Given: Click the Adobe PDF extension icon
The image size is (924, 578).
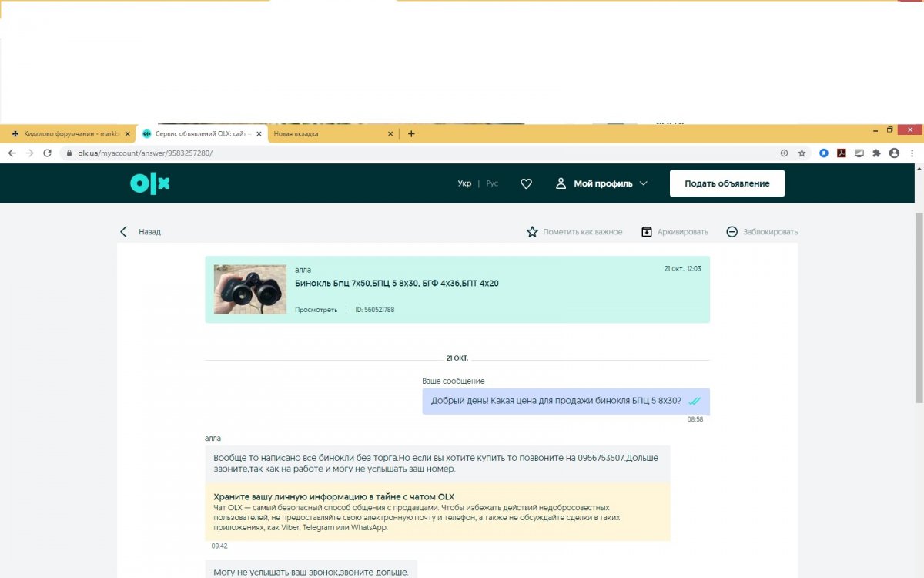Looking at the screenshot, I should (842, 153).
